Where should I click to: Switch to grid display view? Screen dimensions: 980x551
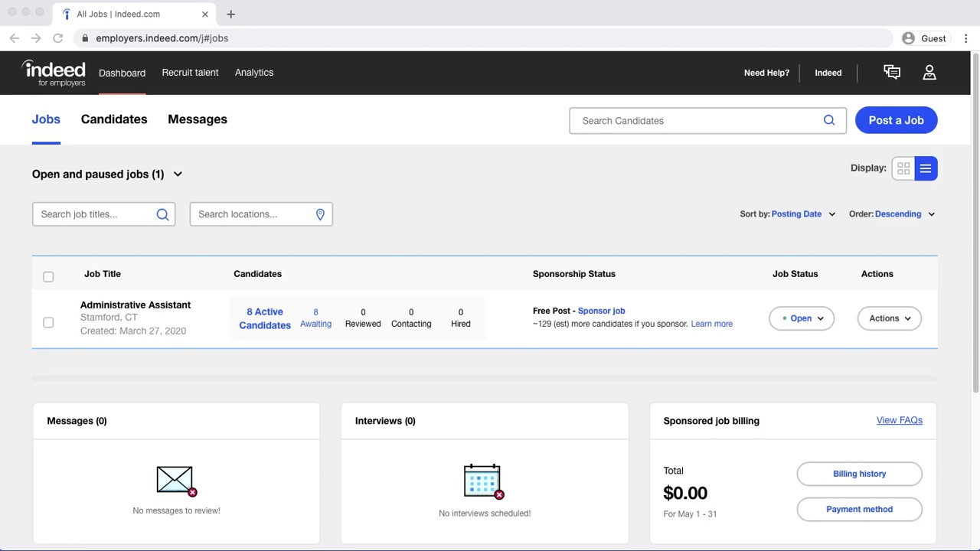903,168
